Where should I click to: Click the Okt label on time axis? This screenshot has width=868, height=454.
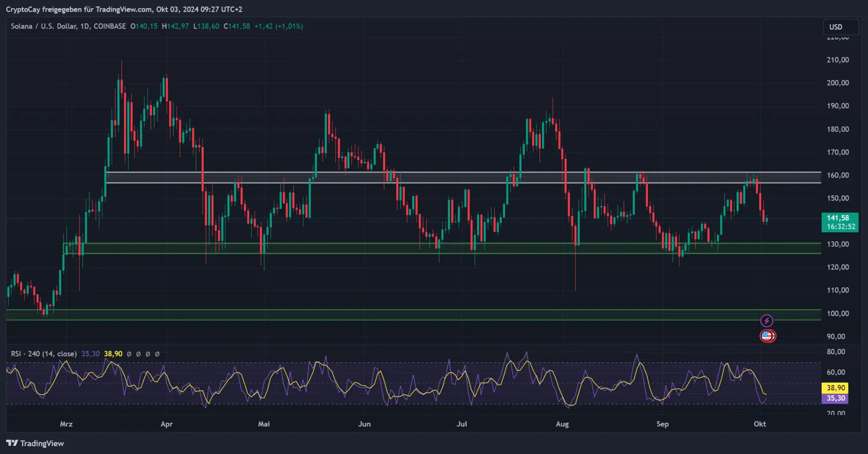pyautogui.click(x=759, y=424)
